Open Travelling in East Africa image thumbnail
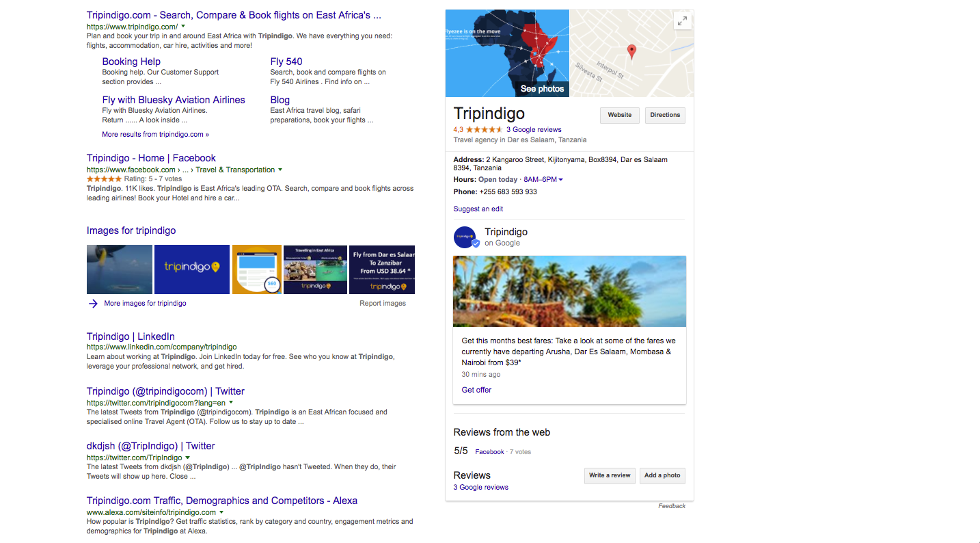 pyautogui.click(x=315, y=269)
